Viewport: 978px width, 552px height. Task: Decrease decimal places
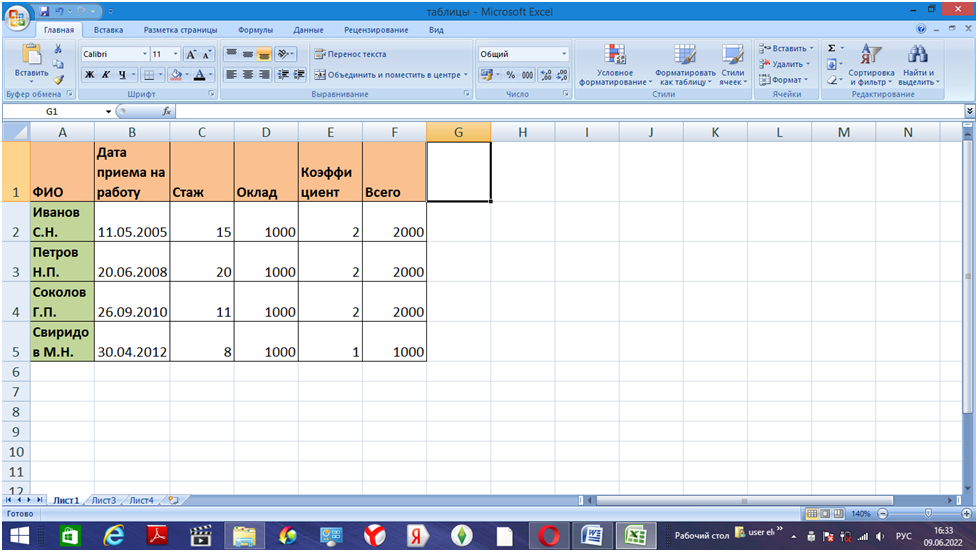tap(562, 75)
